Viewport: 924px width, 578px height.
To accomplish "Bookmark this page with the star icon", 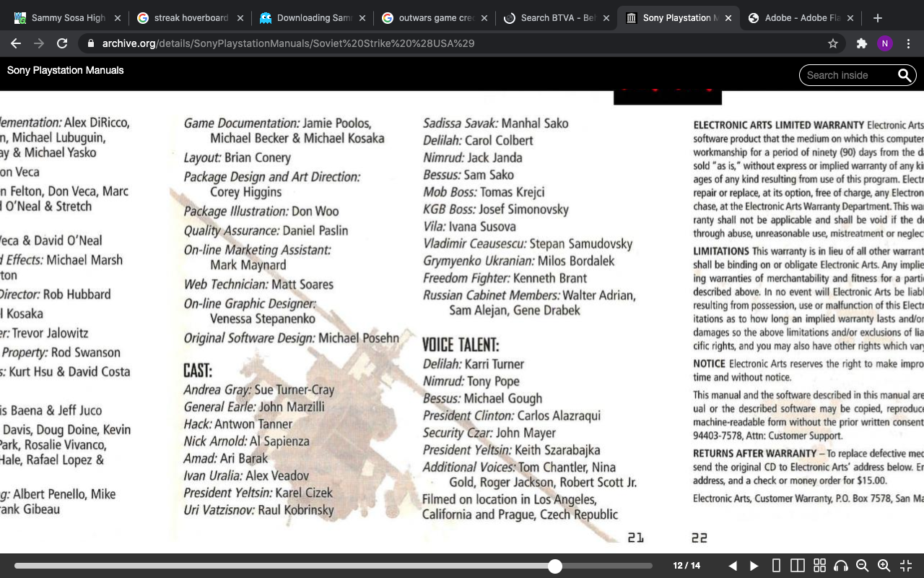I will (x=833, y=43).
